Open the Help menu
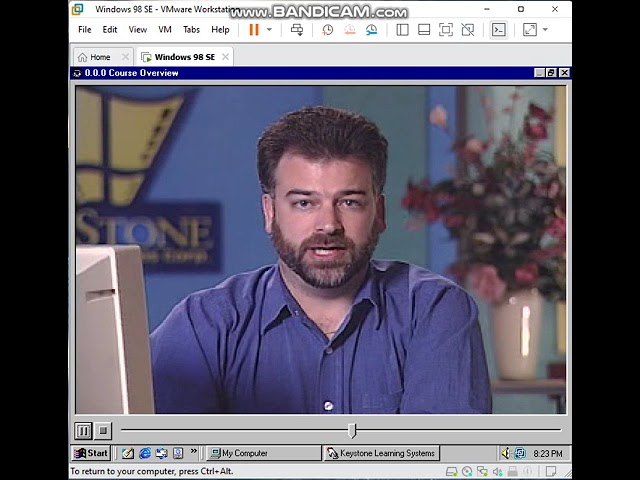Viewport: 640px width, 480px height. (220, 30)
